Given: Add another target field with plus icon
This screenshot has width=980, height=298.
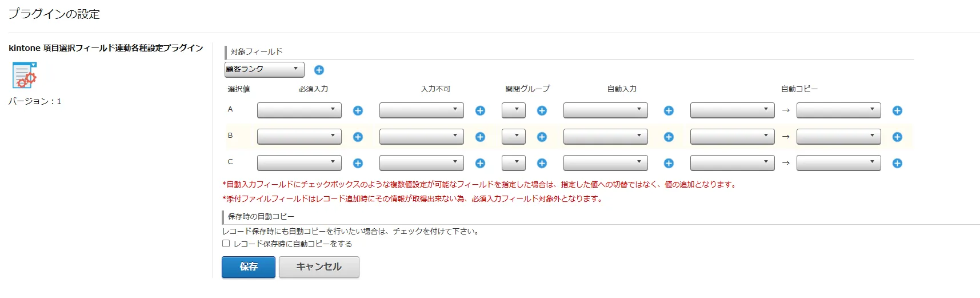Looking at the screenshot, I should (x=319, y=70).
